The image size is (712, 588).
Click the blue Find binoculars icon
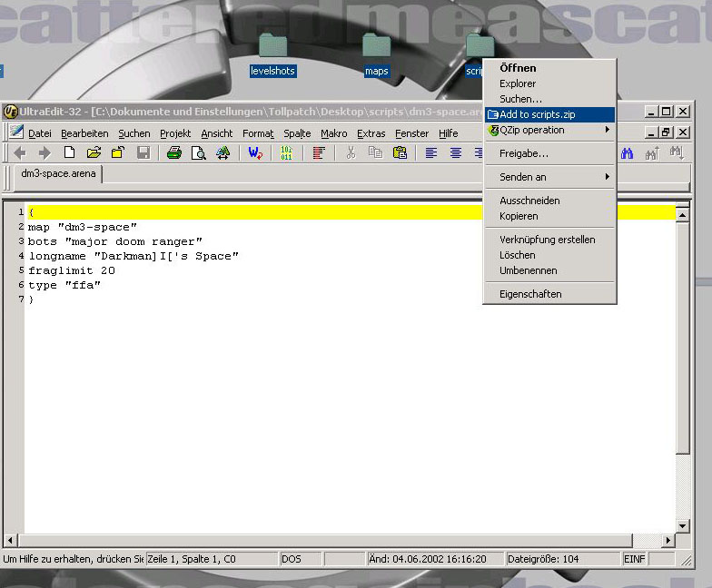pyautogui.click(x=627, y=153)
